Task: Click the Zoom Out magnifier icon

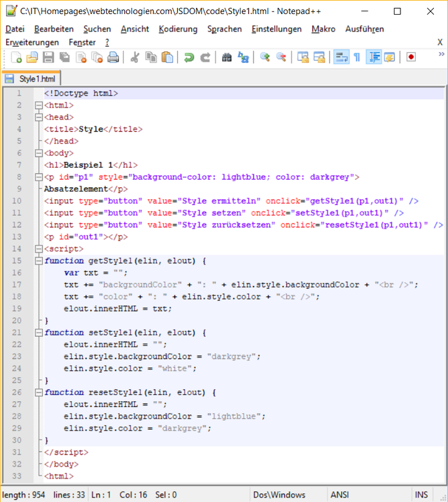Action: pos(281,57)
